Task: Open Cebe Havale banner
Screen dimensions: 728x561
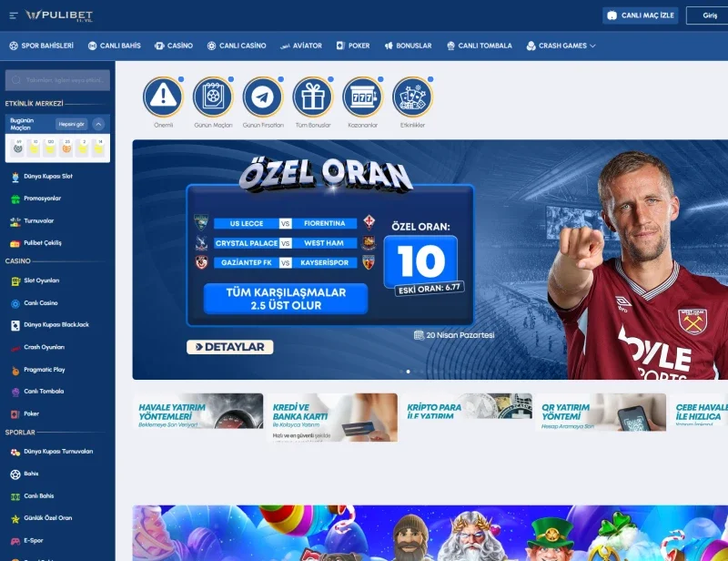Action: pyautogui.click(x=700, y=410)
